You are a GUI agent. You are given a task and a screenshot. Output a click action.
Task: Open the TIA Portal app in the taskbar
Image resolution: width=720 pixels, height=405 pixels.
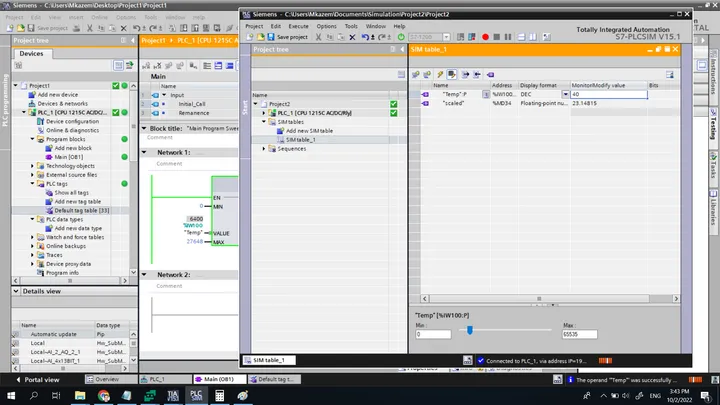point(173,395)
